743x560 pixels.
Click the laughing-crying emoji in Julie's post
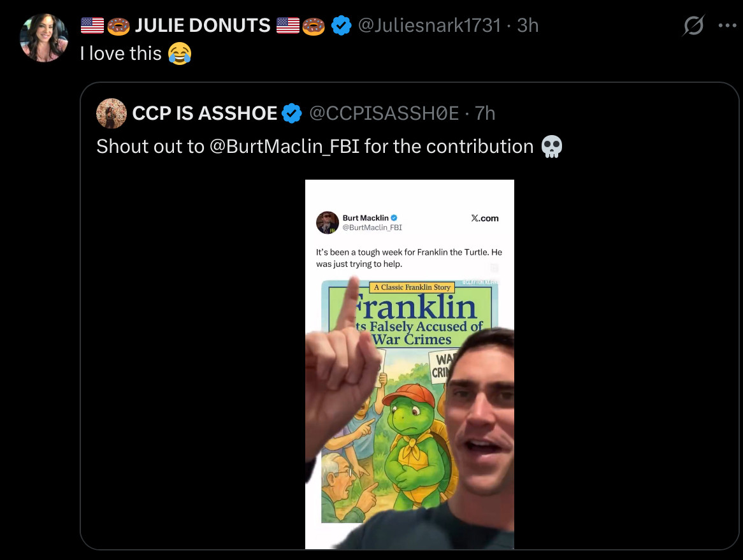[180, 54]
